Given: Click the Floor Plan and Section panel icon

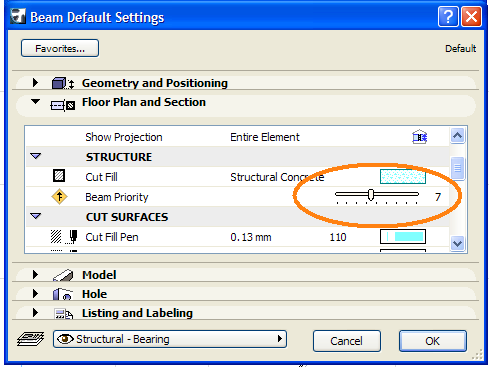Looking at the screenshot, I should pyautogui.click(x=63, y=106).
